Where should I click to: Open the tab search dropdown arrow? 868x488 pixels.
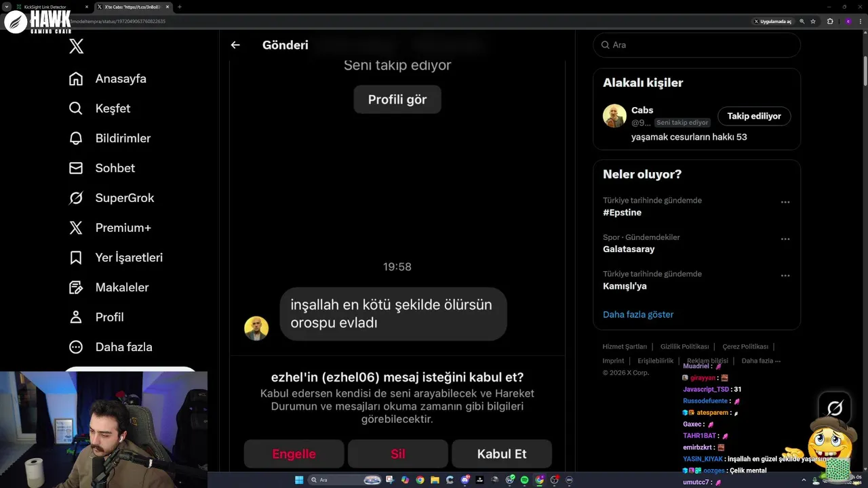click(6, 7)
